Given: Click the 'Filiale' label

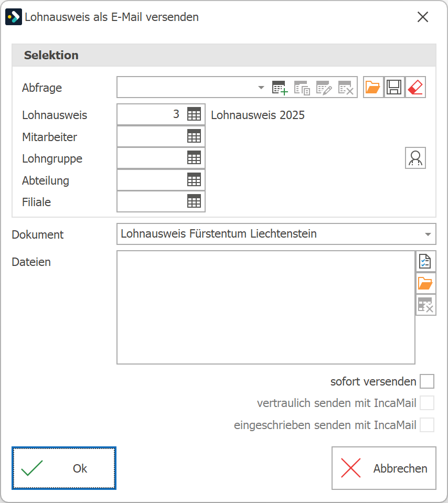Looking at the screenshot, I should (x=36, y=202).
